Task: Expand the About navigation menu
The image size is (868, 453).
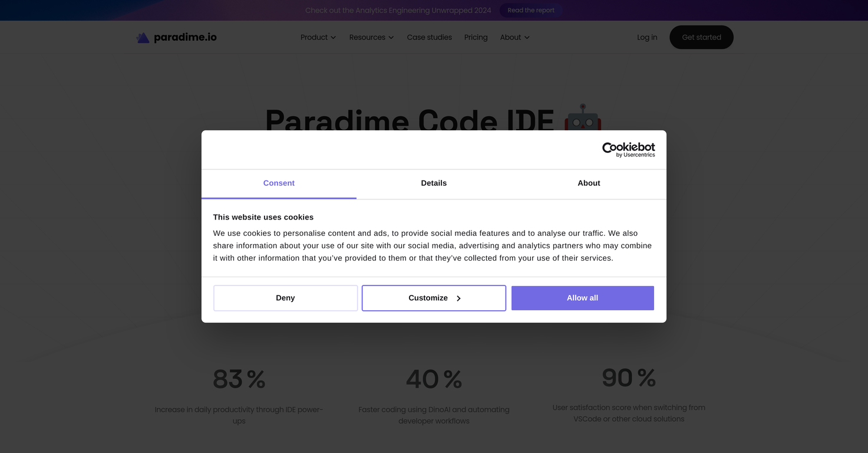Action: 515,37
